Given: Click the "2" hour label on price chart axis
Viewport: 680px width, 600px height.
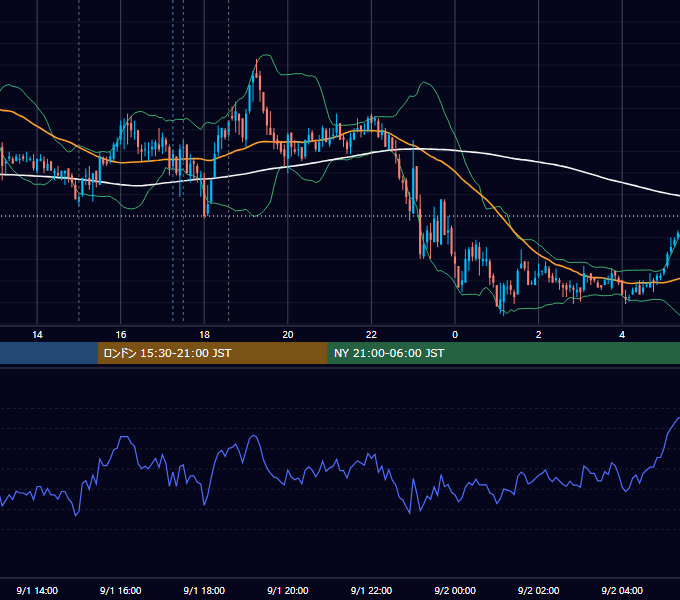Looking at the screenshot, I should (x=539, y=335).
